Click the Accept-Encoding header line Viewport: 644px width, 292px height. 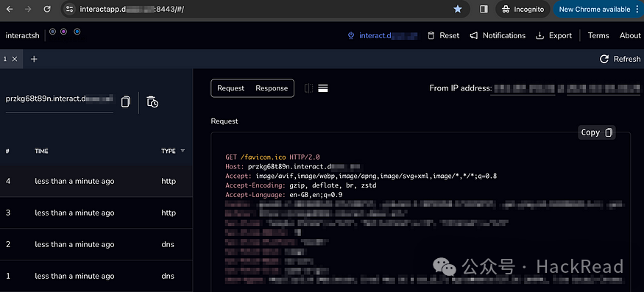pyautogui.click(x=301, y=185)
